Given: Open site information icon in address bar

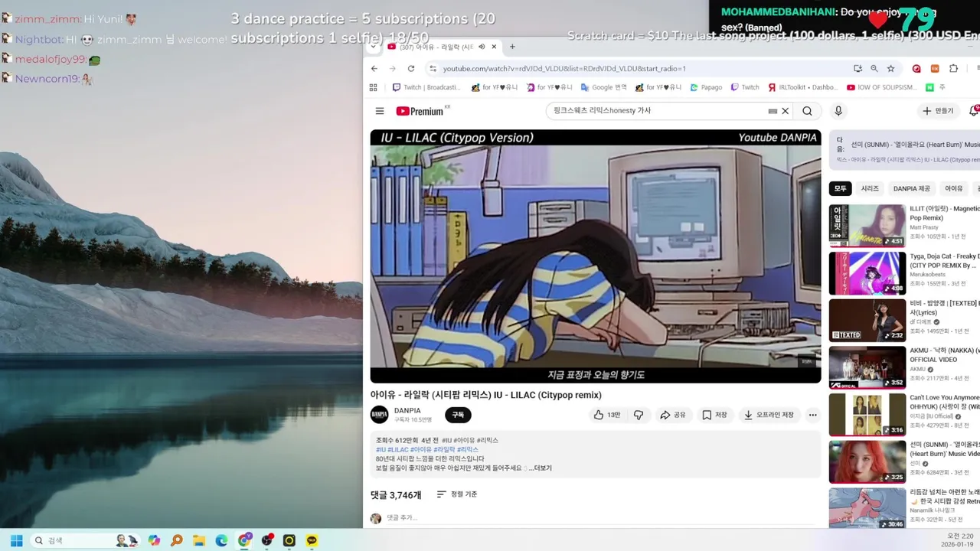Looking at the screenshot, I should (433, 68).
